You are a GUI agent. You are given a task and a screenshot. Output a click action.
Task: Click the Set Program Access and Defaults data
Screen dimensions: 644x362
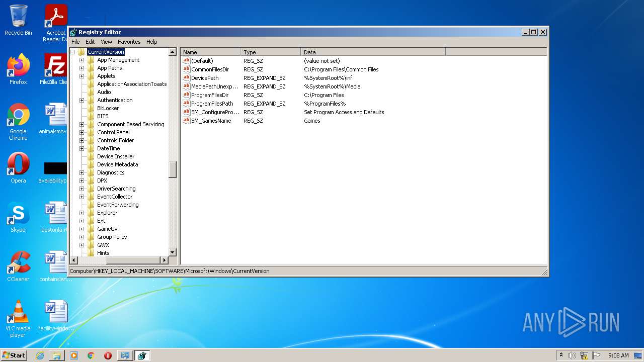coord(344,112)
